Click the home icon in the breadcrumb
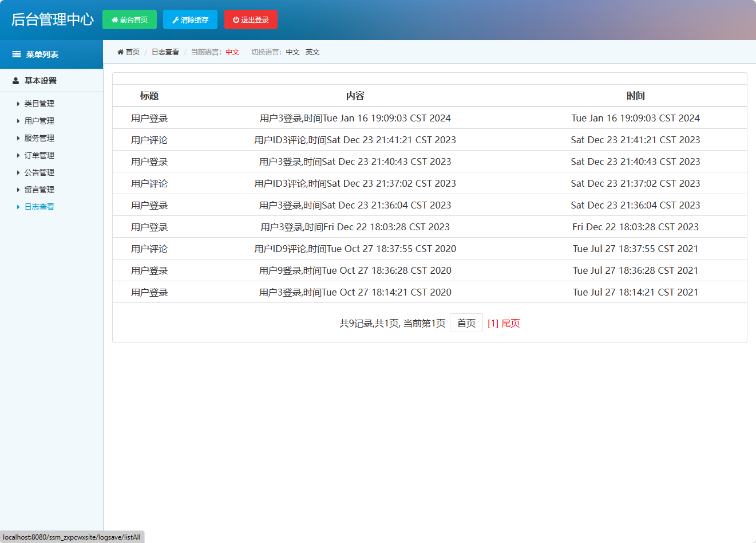This screenshot has width=756, height=543. [x=120, y=51]
